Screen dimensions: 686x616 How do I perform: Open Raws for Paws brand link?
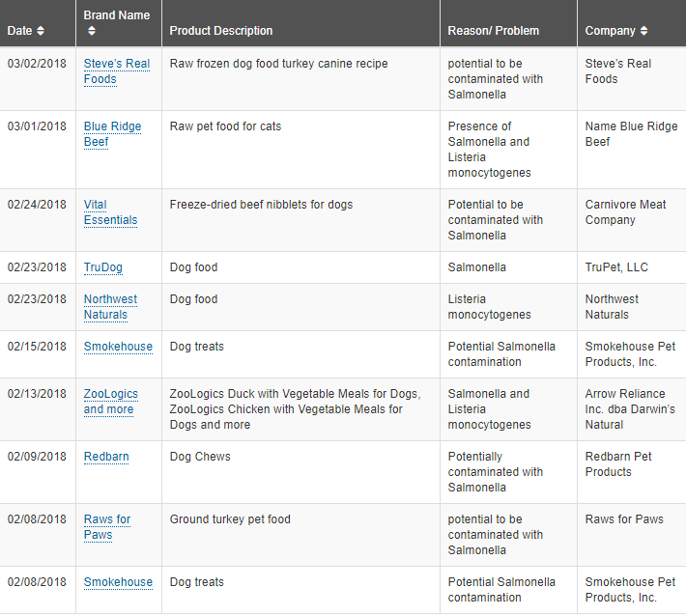[107, 527]
